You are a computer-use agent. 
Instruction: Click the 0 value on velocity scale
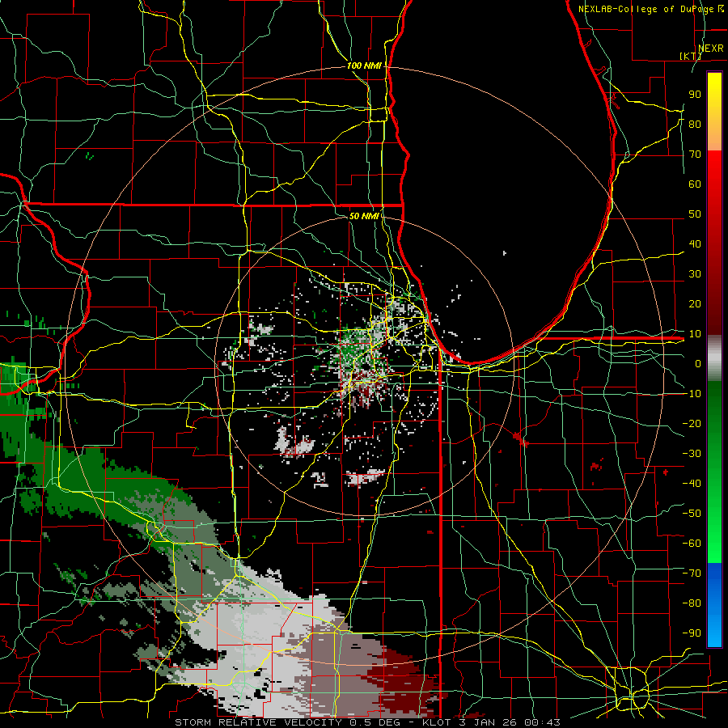tap(698, 363)
